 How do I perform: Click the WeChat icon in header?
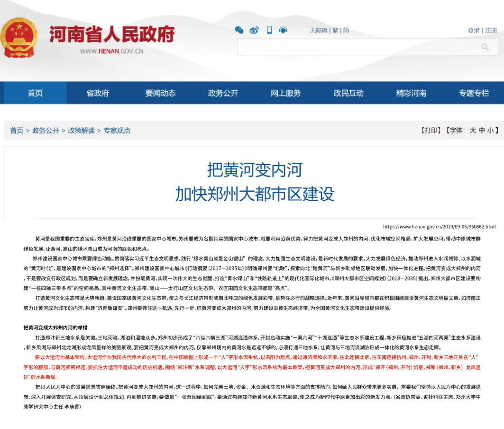click(239, 30)
